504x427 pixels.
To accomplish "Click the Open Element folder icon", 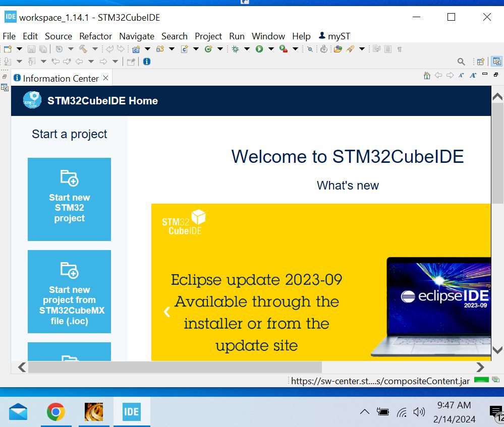I will (x=338, y=49).
